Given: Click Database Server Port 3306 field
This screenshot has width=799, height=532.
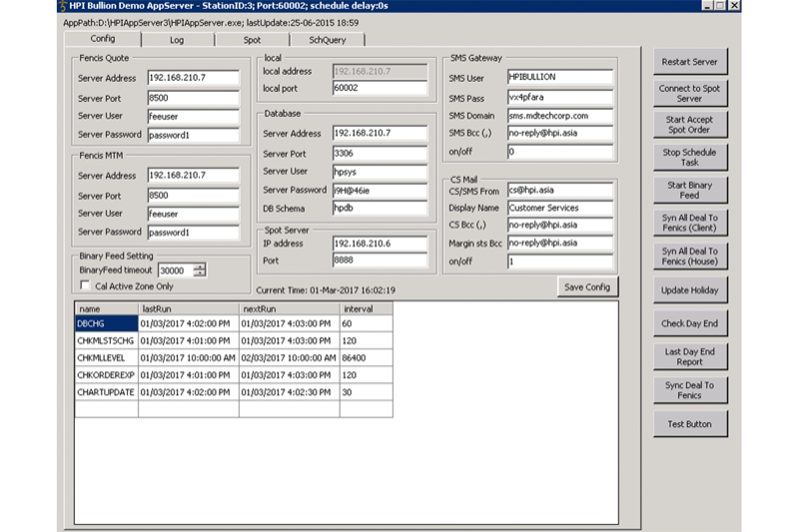Looking at the screenshot, I should click(x=380, y=154).
